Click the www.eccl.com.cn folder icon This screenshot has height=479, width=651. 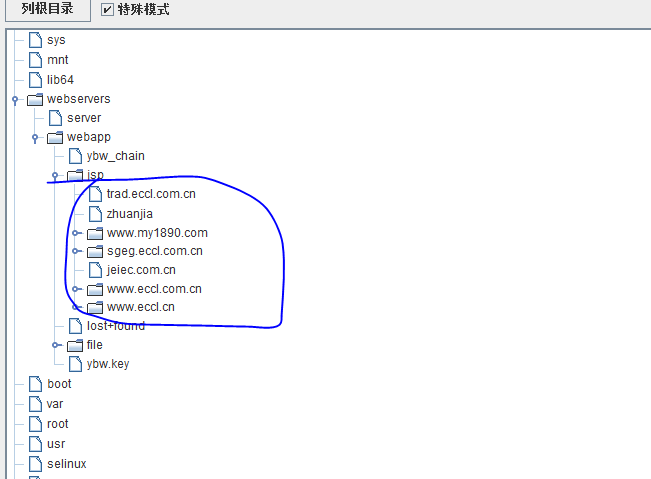(95, 289)
